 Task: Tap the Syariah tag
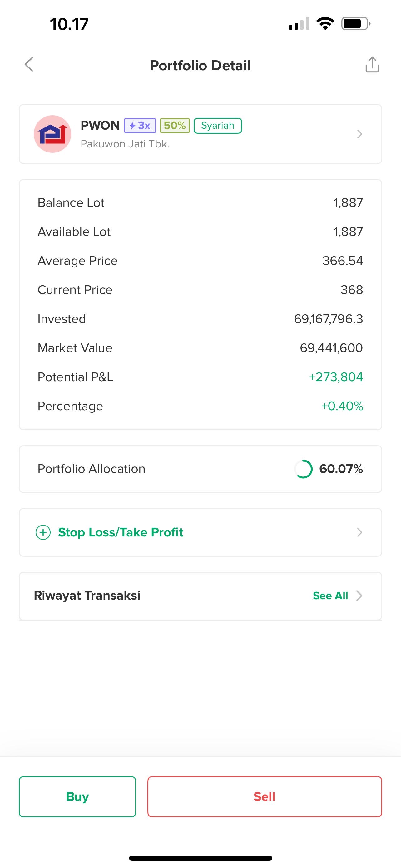click(217, 126)
